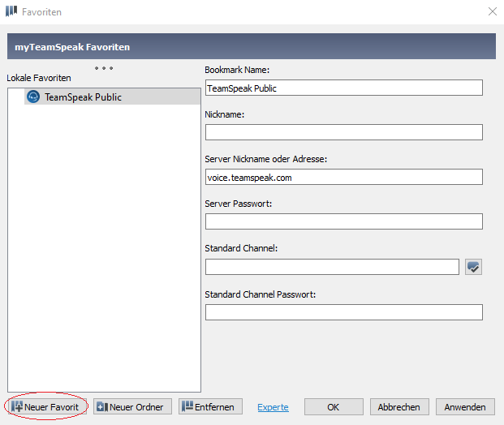Click the Standard Channel Passwort label

point(260,294)
